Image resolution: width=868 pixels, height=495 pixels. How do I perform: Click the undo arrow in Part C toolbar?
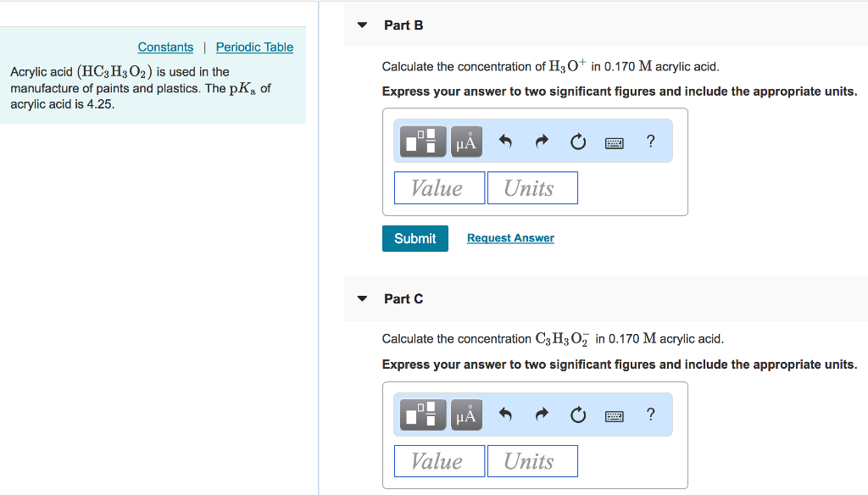click(x=504, y=414)
